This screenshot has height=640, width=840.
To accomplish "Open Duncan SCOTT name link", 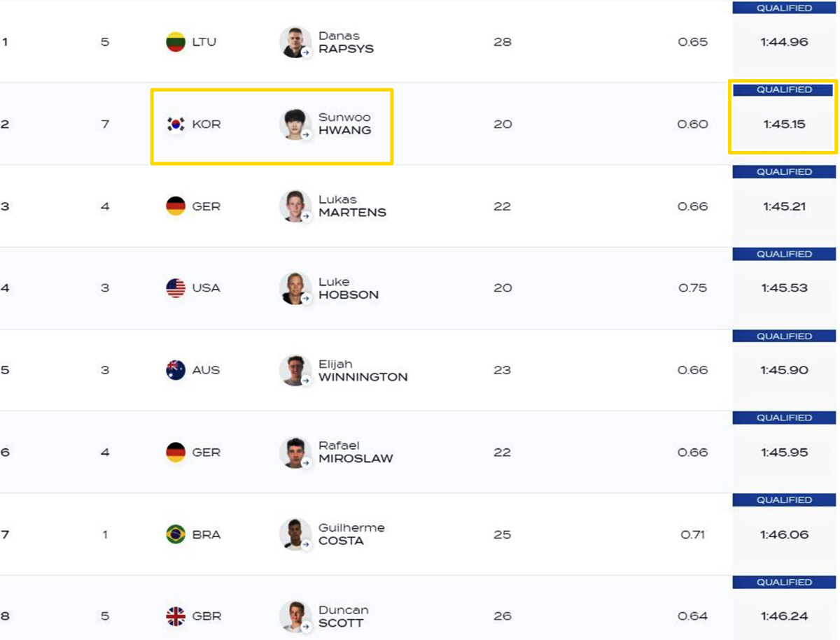I will point(343,616).
